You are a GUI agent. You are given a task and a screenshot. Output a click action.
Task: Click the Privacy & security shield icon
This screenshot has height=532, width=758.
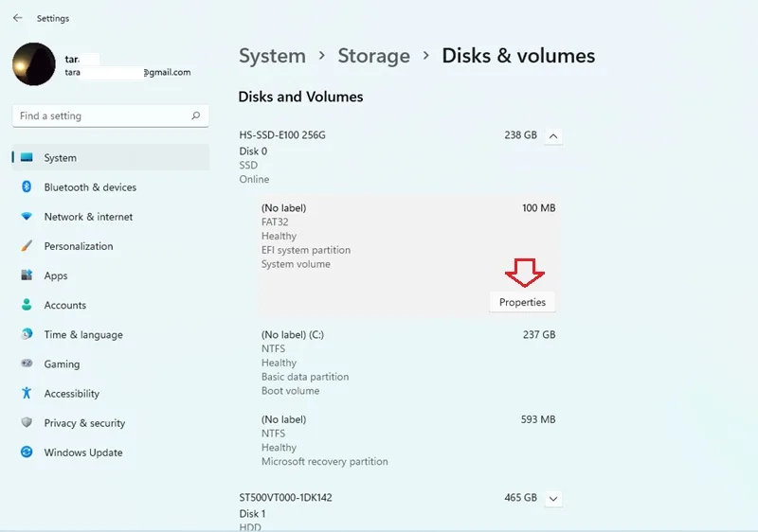tap(27, 422)
